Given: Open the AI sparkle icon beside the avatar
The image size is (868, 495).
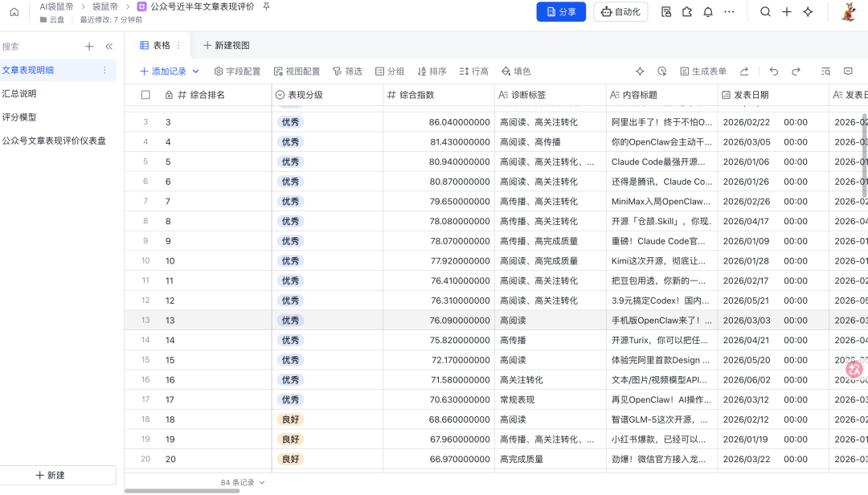Looking at the screenshot, I should [x=808, y=11].
